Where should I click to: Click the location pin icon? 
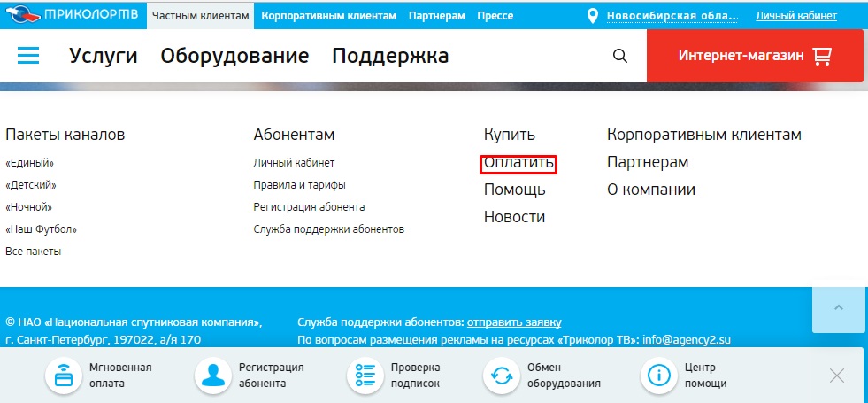coord(593,16)
